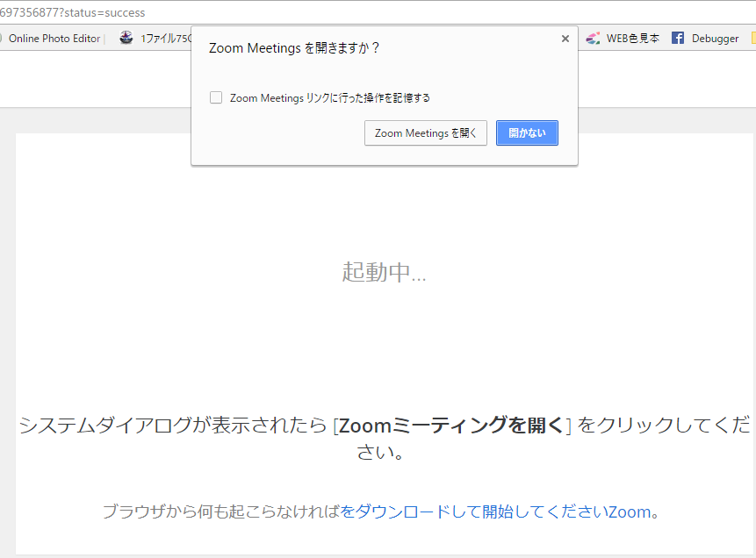Click the Zoom download and start link

tap(495, 511)
